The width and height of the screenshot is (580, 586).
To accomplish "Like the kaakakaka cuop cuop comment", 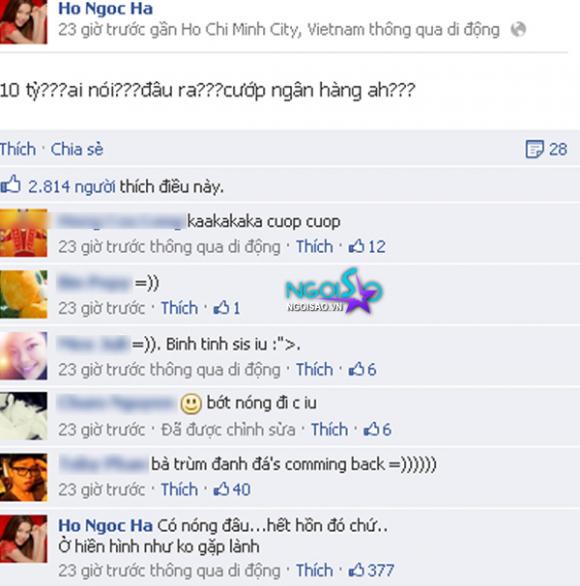I will coord(314,247).
